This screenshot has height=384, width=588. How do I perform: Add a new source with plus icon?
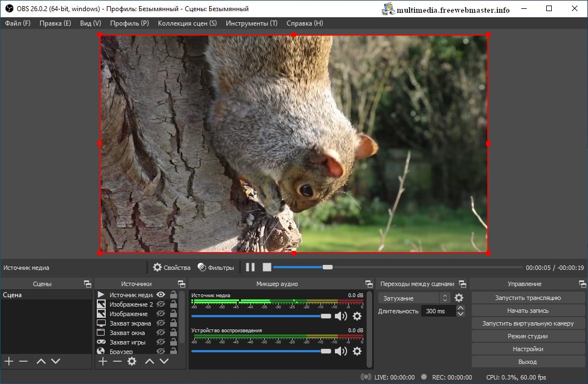[103, 361]
